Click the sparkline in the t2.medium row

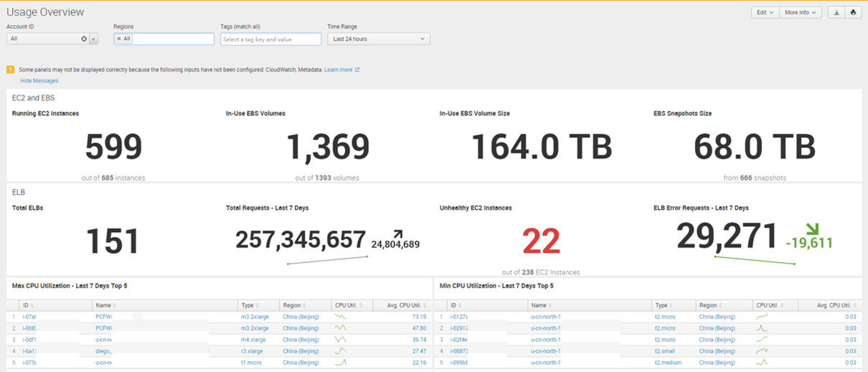762,363
